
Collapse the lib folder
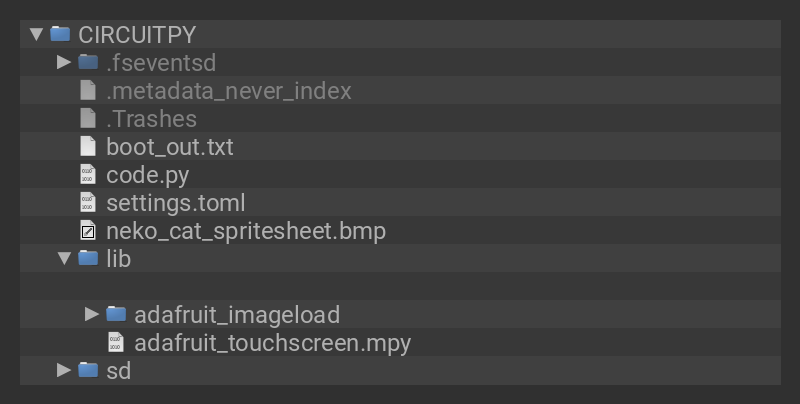coord(64,258)
